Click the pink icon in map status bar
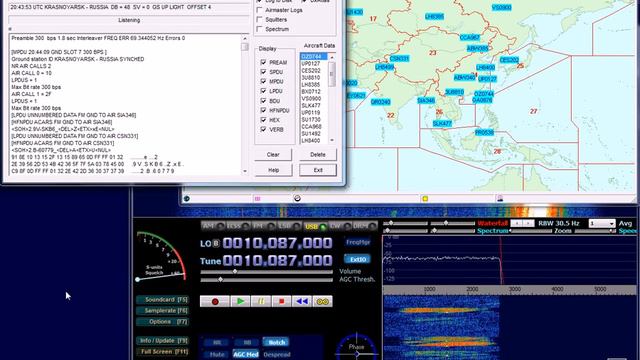640x360 pixels. 258,199
